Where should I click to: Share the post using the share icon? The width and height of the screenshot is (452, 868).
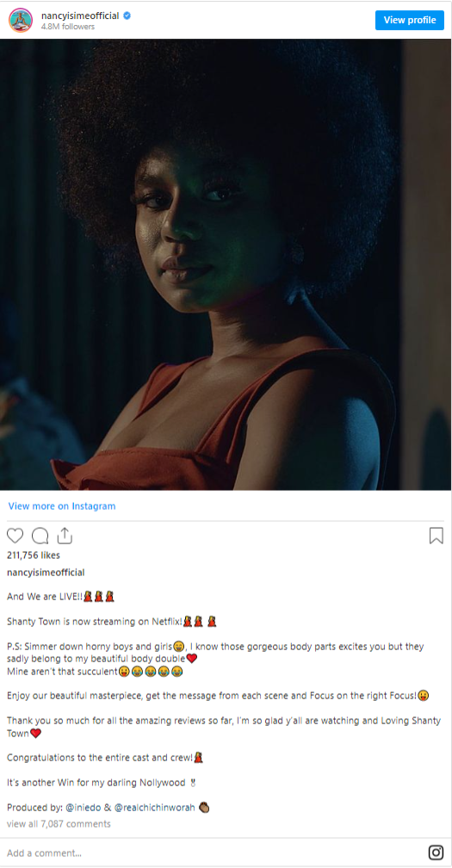[x=65, y=536]
